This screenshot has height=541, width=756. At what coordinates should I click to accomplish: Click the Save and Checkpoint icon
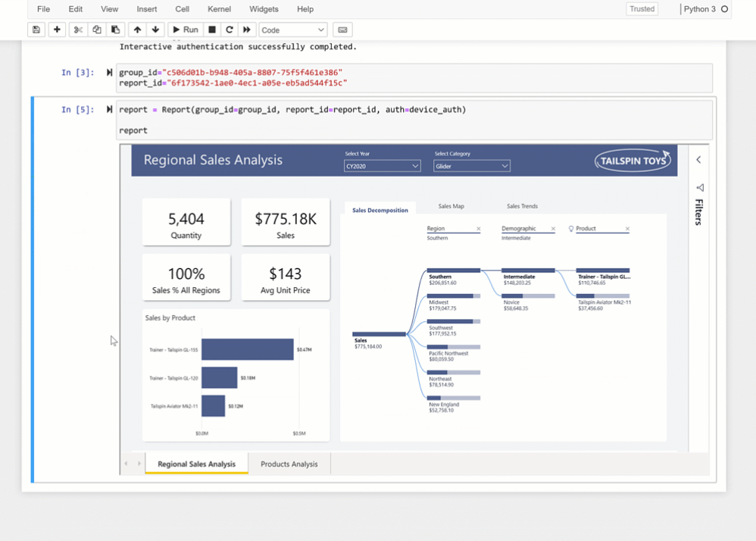[x=36, y=30]
